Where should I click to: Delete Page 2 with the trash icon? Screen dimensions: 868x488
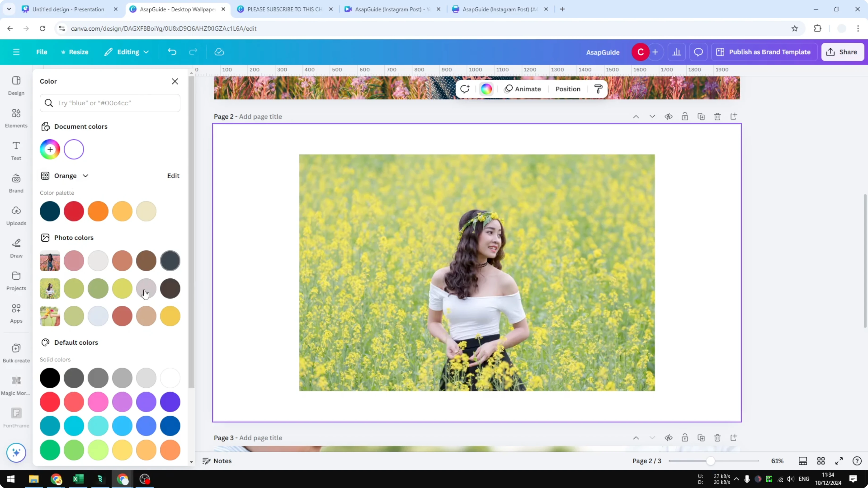click(717, 116)
